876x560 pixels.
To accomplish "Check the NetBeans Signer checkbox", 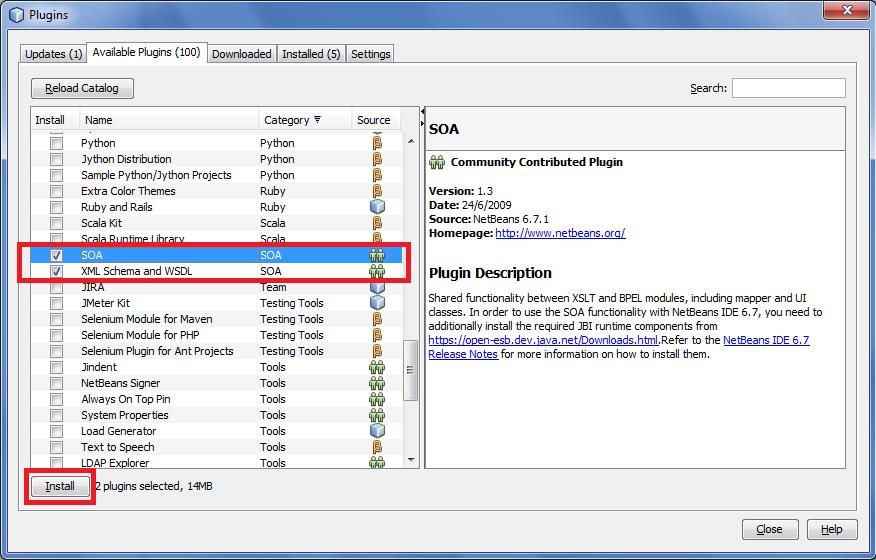I will [56, 383].
